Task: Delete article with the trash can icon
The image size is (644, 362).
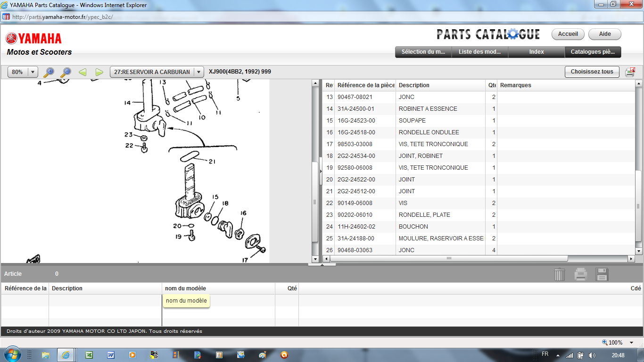Action: 559,274
